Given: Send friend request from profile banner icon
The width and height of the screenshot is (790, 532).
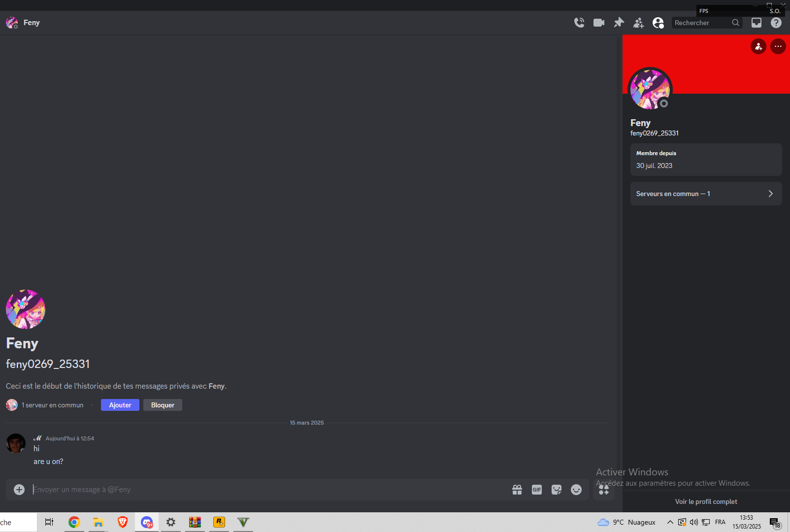Looking at the screenshot, I should [758, 46].
